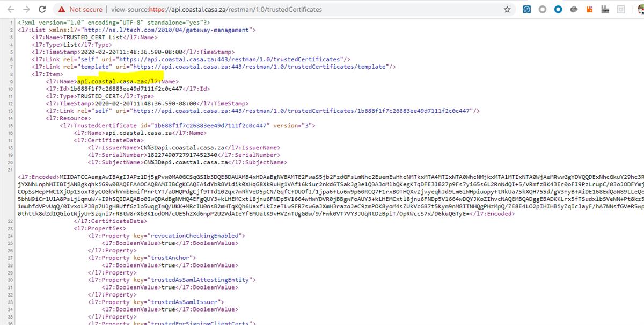Screen dimensions: 644x325
Task: Bookmark this page using the star icon
Action: 506,9
